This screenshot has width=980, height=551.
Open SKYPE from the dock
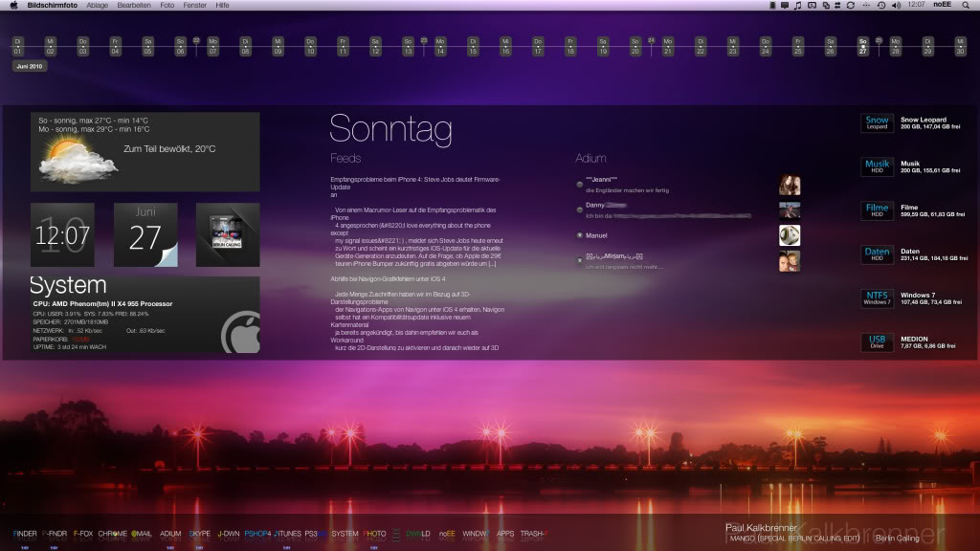[x=199, y=534]
